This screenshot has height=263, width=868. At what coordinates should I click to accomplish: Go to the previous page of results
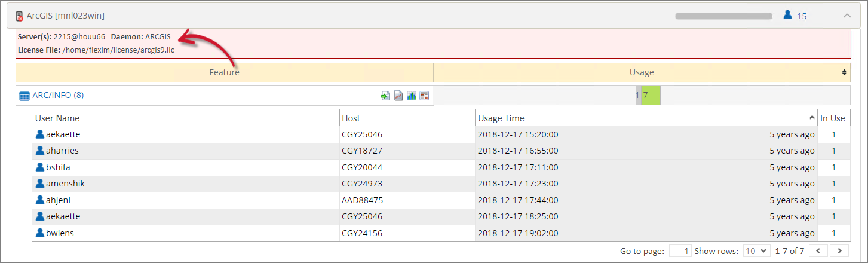818,251
